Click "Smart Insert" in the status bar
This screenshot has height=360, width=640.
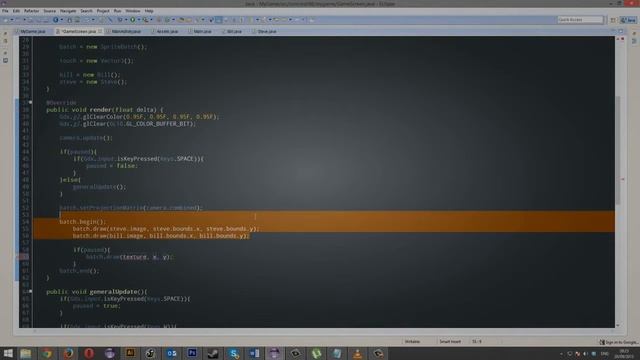click(450, 342)
